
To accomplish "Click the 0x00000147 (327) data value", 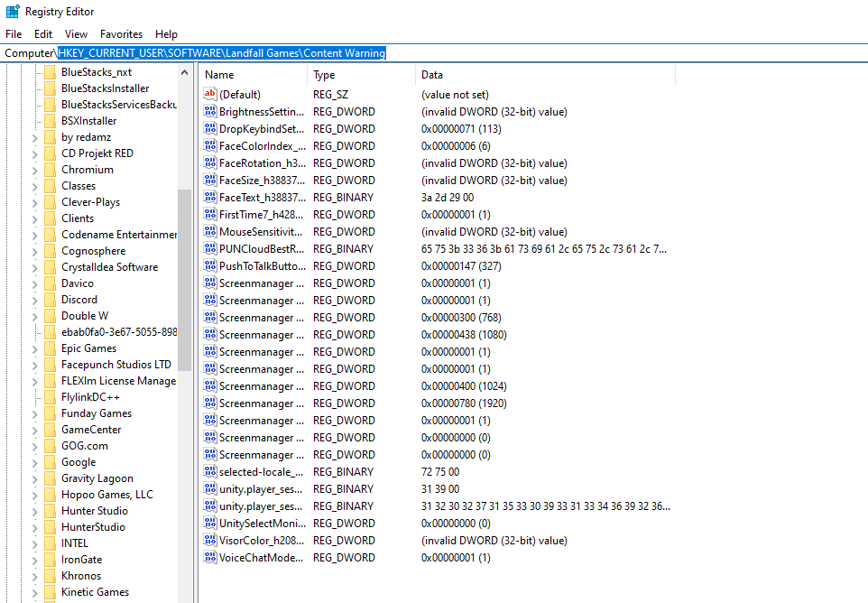I will click(461, 265).
